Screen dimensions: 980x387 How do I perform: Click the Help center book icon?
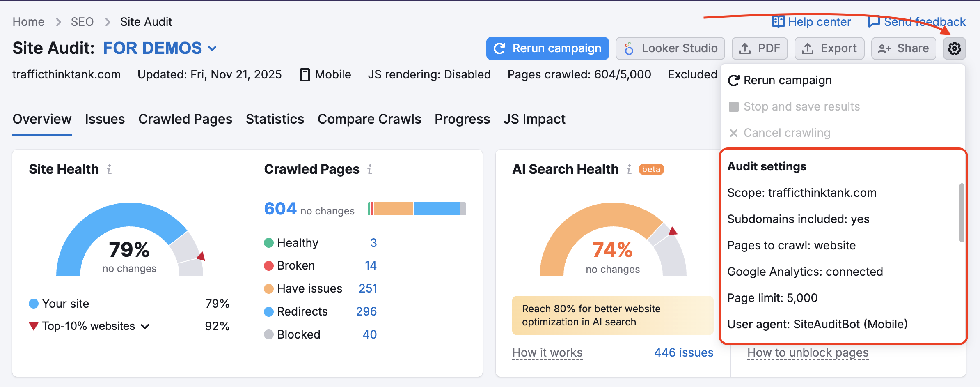pos(778,21)
